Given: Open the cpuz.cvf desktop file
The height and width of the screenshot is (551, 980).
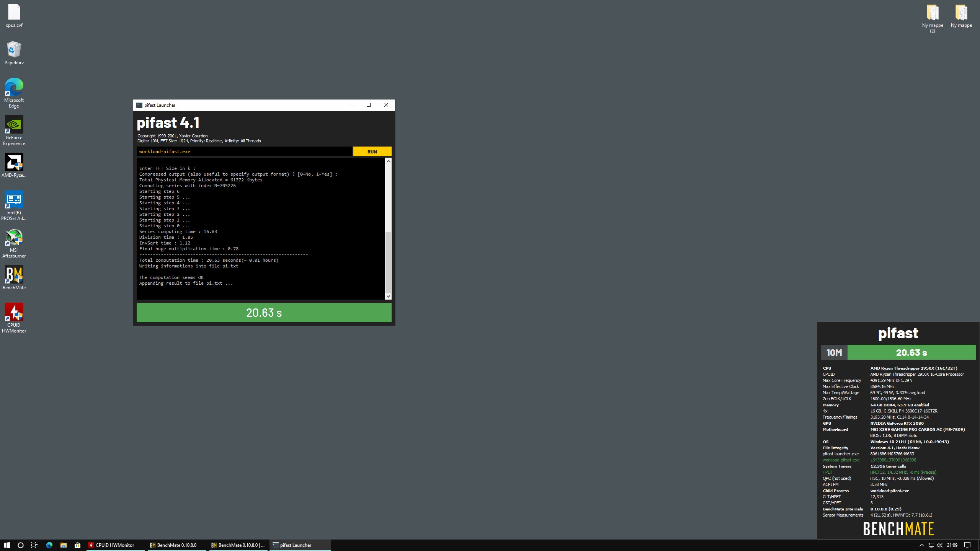Looking at the screenshot, I should 14,16.
